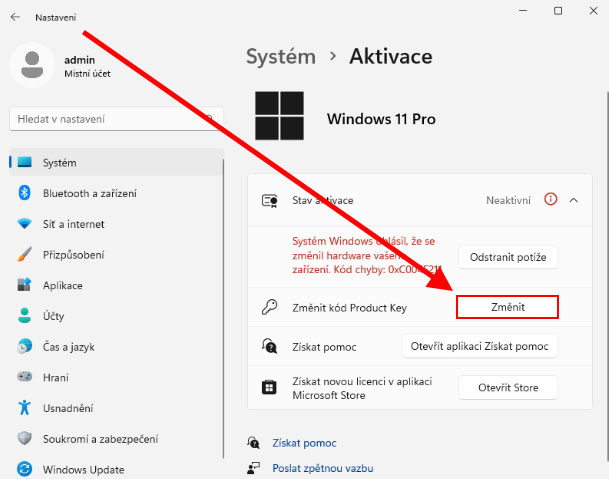Minimize the Nastavení window
Screen dimensions: 609x479
pos(523,11)
